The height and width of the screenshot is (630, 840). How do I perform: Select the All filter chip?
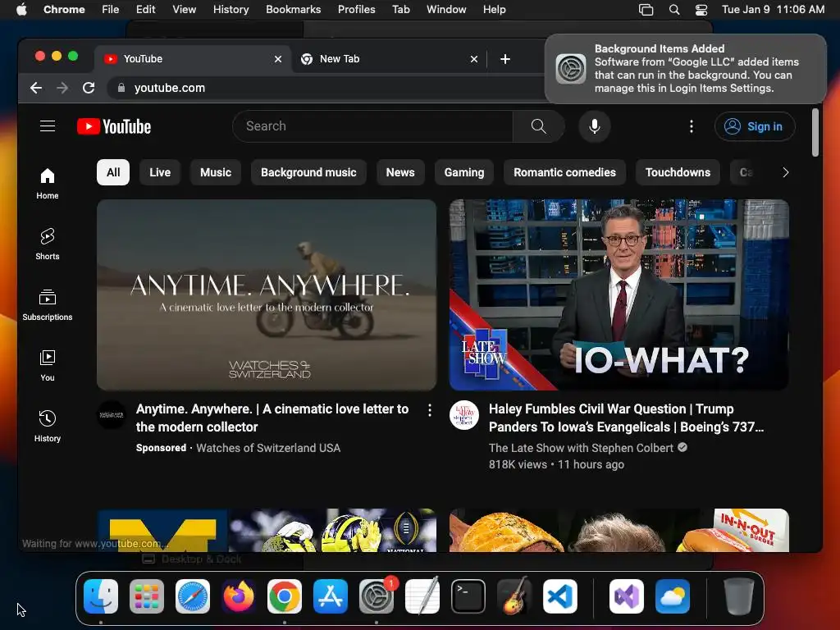[113, 172]
